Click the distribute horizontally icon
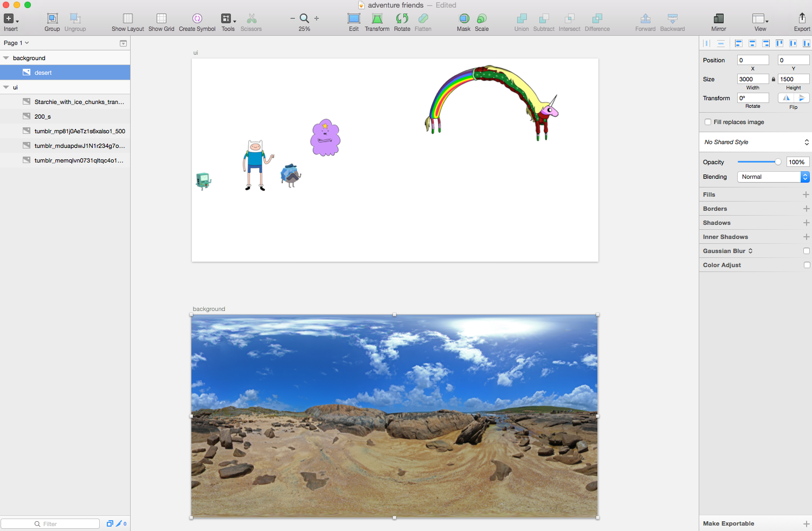This screenshot has width=812, height=531. [x=707, y=43]
